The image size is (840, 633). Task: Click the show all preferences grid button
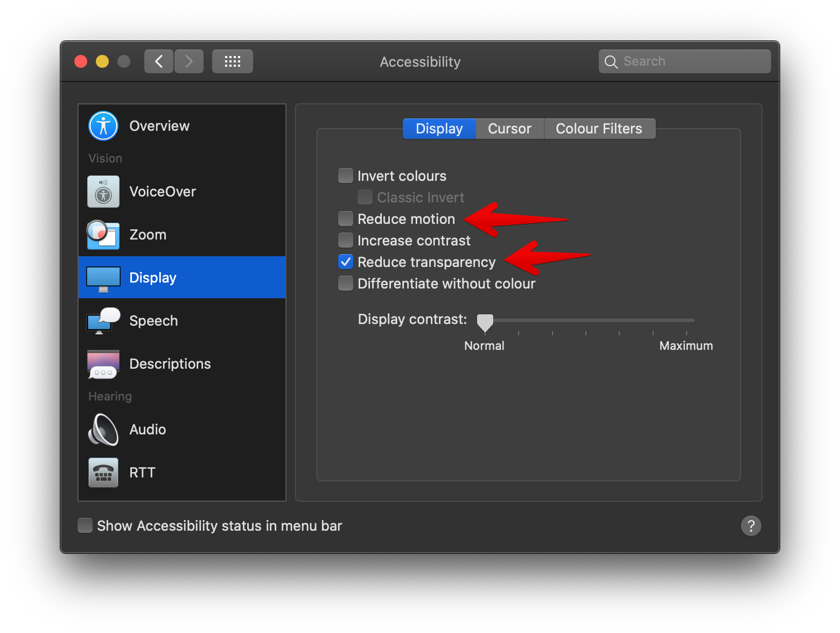[x=232, y=61]
